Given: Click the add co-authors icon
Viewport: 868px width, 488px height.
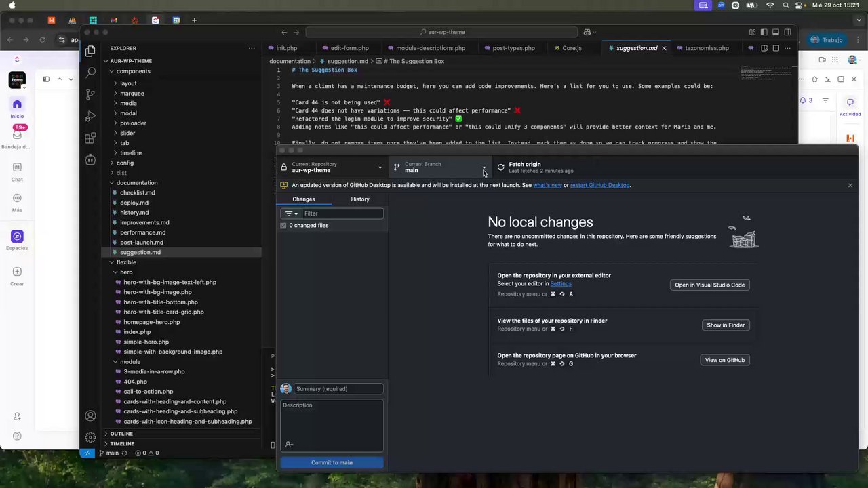Looking at the screenshot, I should point(290,444).
